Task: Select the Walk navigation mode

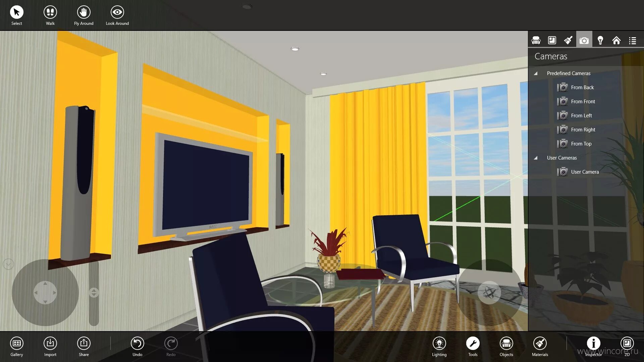Action: (x=50, y=12)
